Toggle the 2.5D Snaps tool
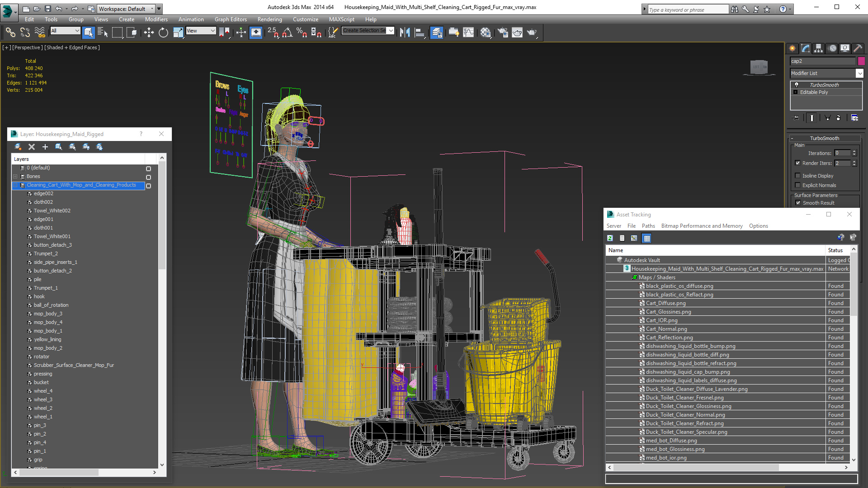 273,32
